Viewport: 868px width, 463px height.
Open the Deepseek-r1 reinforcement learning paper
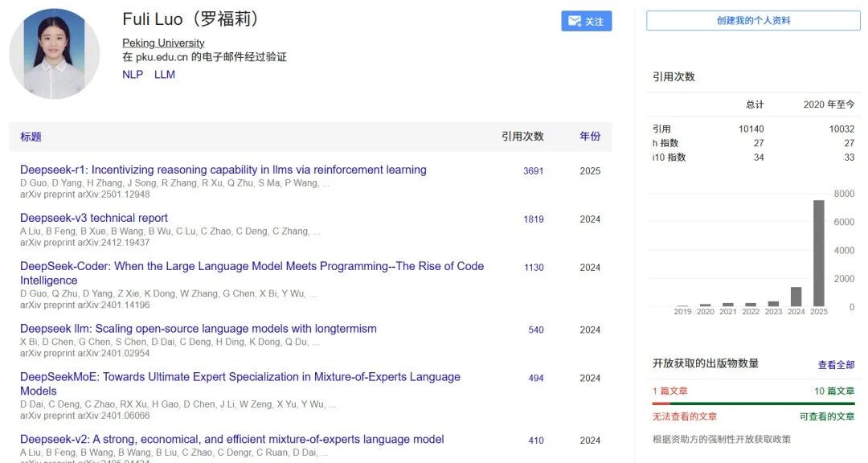(x=223, y=170)
